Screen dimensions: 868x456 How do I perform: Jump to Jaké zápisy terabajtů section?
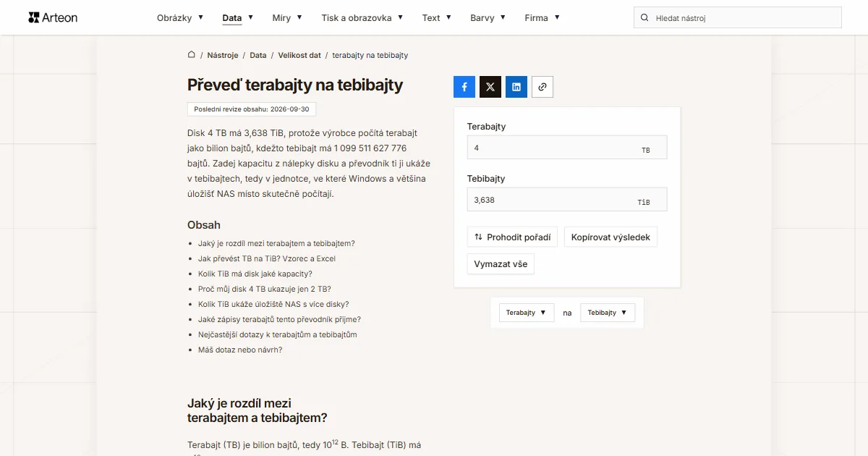point(279,319)
